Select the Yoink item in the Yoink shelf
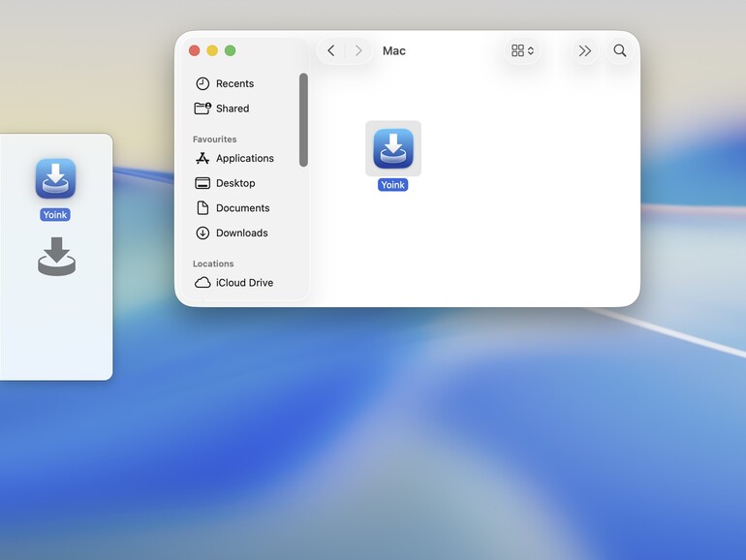This screenshot has width=746, height=560. click(55, 179)
